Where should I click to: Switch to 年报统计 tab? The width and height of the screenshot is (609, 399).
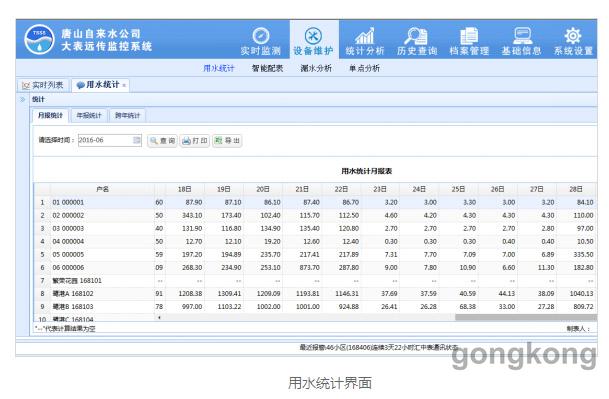[89, 115]
